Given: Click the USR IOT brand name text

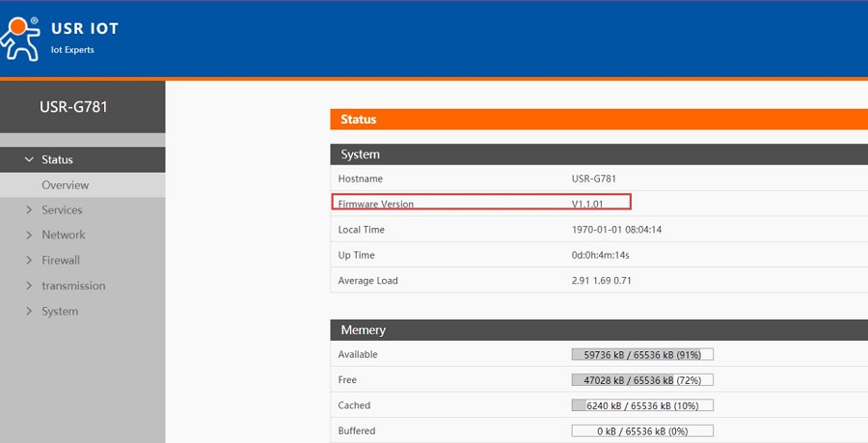Looking at the screenshot, I should pyautogui.click(x=85, y=29).
